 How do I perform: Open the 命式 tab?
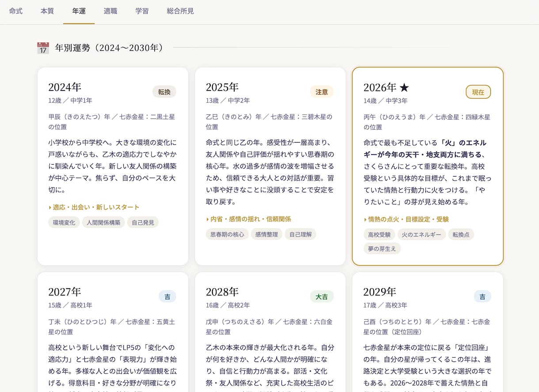pos(16,11)
